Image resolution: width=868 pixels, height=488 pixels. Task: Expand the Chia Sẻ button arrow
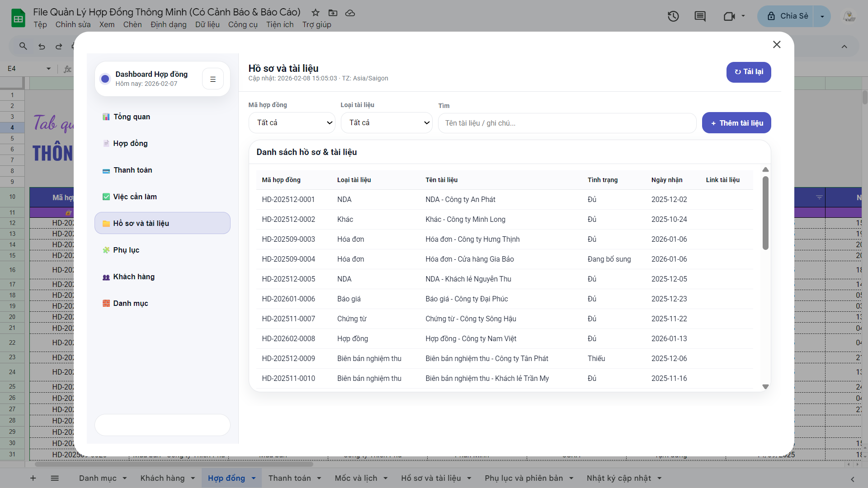pyautogui.click(x=822, y=16)
